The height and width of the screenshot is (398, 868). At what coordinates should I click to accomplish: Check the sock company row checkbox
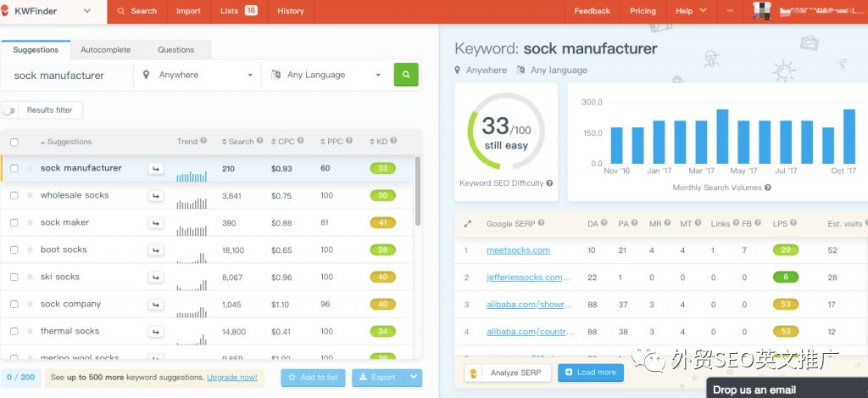14,304
